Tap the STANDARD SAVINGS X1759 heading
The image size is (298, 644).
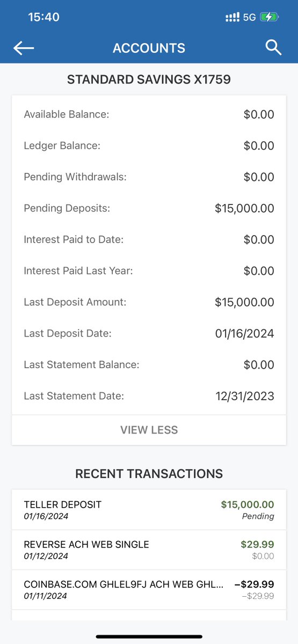[x=149, y=80]
